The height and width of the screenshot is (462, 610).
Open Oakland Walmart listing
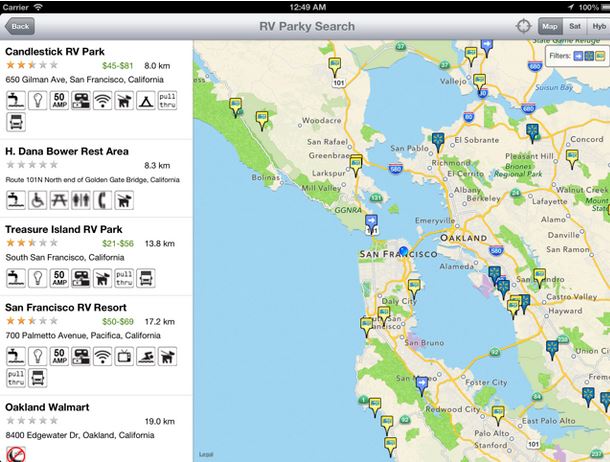96,429
